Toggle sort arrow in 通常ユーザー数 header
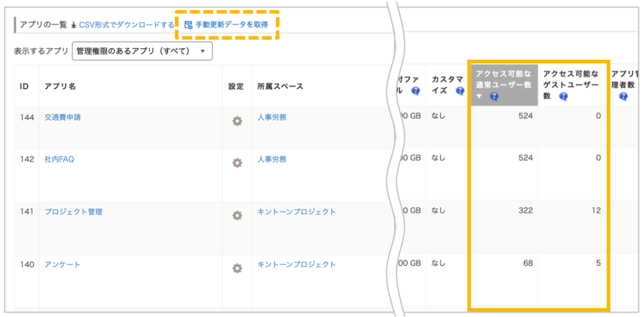The width and height of the screenshot is (644, 317). [479, 97]
